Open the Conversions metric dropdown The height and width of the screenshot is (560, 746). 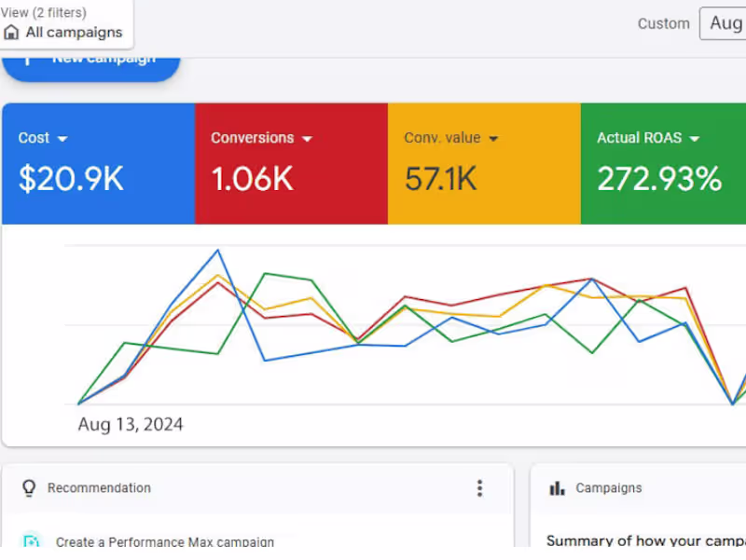pyautogui.click(x=308, y=138)
